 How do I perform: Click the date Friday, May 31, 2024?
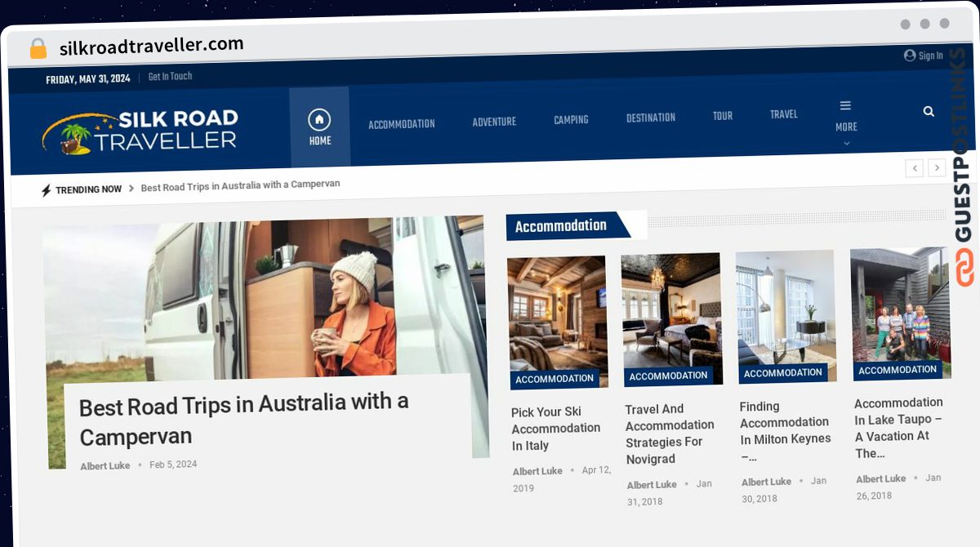coord(88,80)
